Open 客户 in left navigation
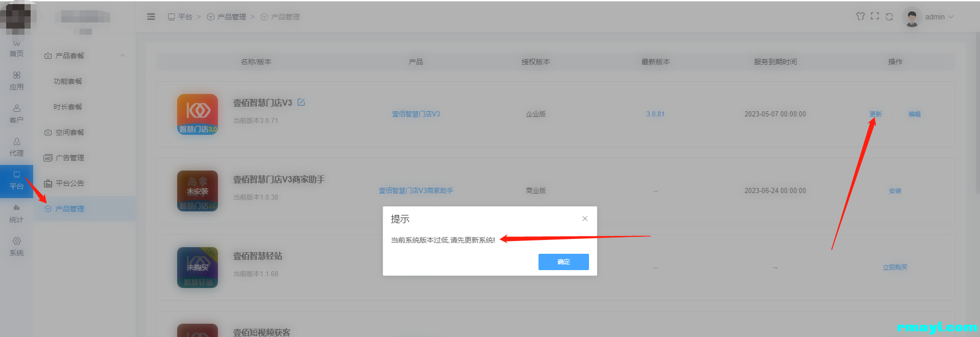Image resolution: width=980 pixels, height=337 pixels. pos(16,114)
